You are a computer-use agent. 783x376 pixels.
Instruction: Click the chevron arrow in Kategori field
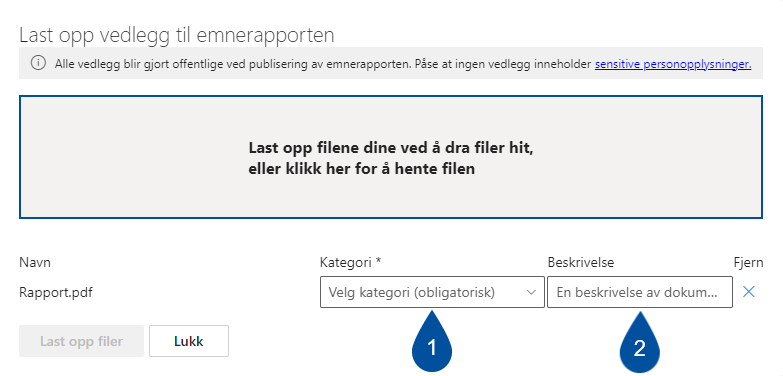tap(531, 293)
